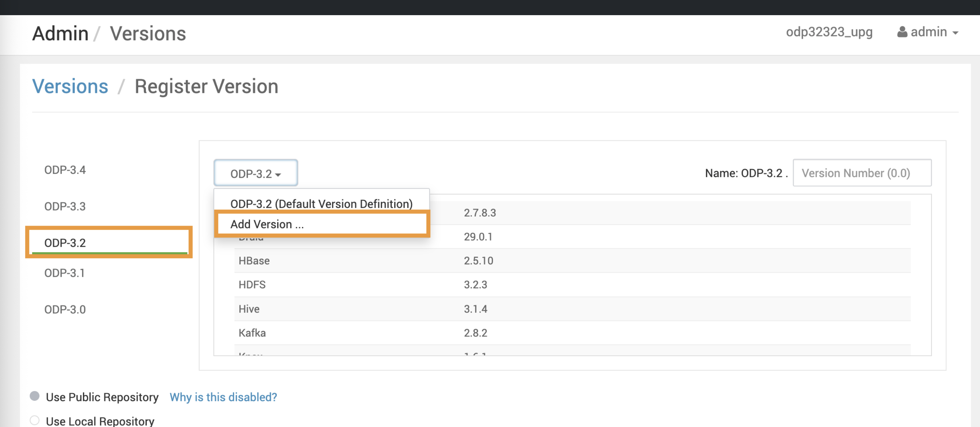Click the Kafka row in services table
Image resolution: width=980 pixels, height=427 pixels.
(252, 333)
